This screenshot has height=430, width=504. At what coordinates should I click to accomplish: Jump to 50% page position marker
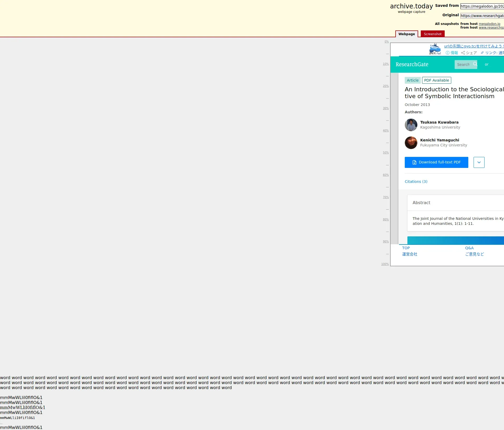point(385,153)
